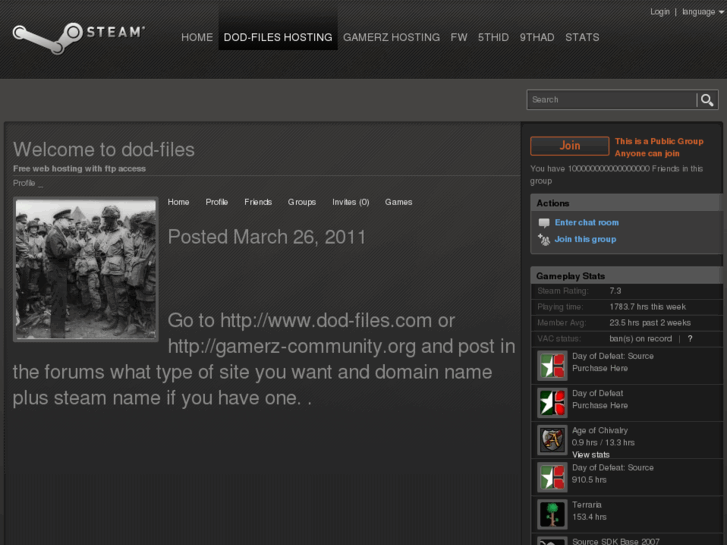727x545 pixels.
Task: Click View stats under Age of Chivalry
Action: (x=591, y=455)
